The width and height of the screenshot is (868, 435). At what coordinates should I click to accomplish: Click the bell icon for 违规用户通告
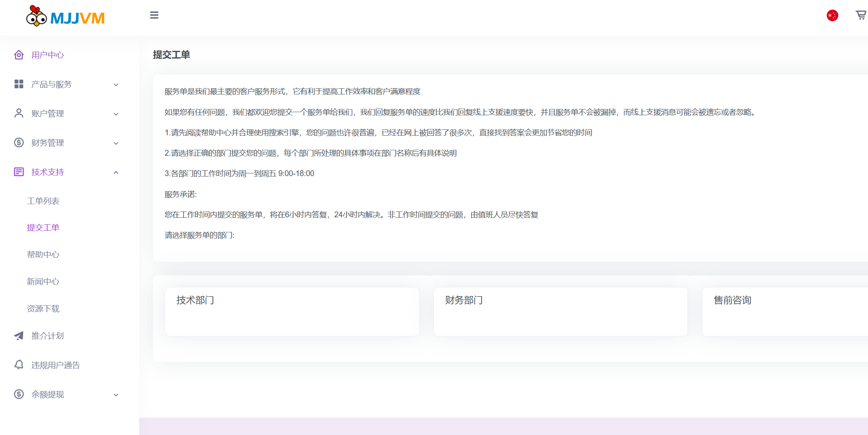[x=19, y=364]
